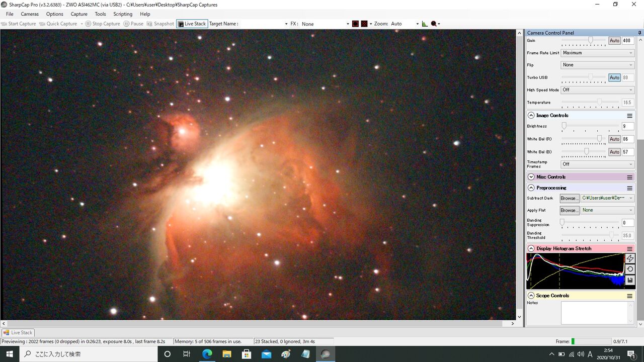Open the Options menu
This screenshot has width=644, height=362.
pyautogui.click(x=55, y=14)
